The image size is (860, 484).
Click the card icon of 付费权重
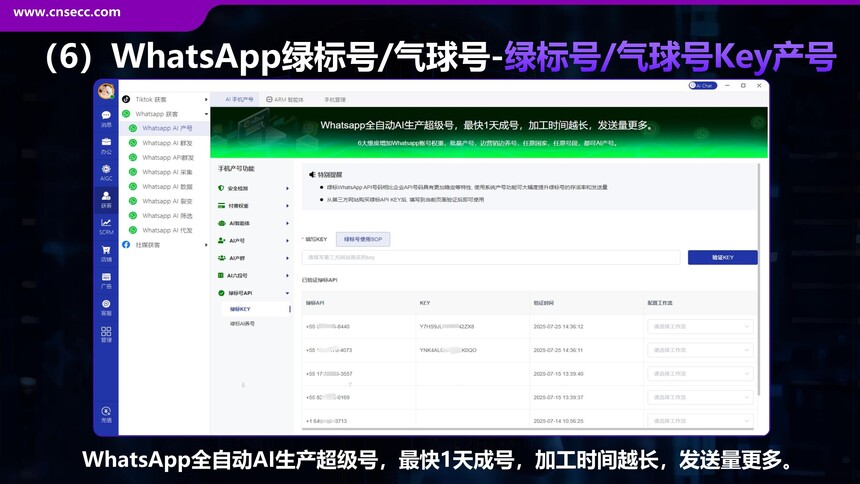coord(221,206)
